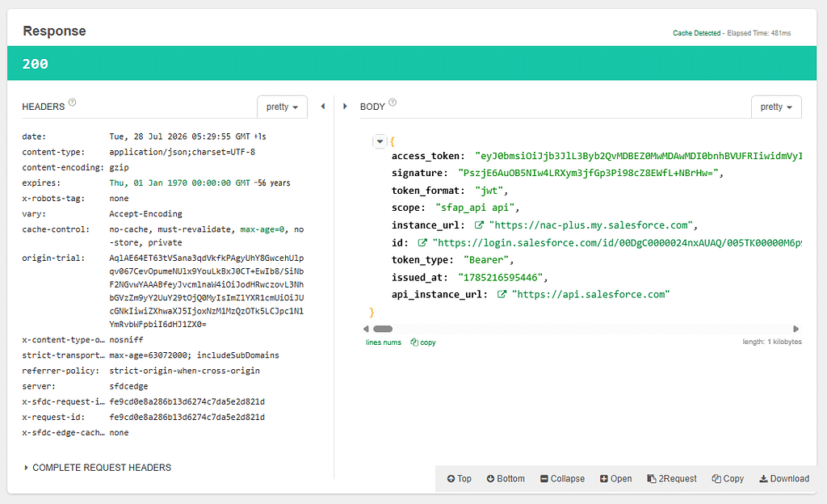This screenshot has width=827, height=504.
Task: Click strict-origin-when-cross-origin referrer-policy value
Action: (x=185, y=371)
